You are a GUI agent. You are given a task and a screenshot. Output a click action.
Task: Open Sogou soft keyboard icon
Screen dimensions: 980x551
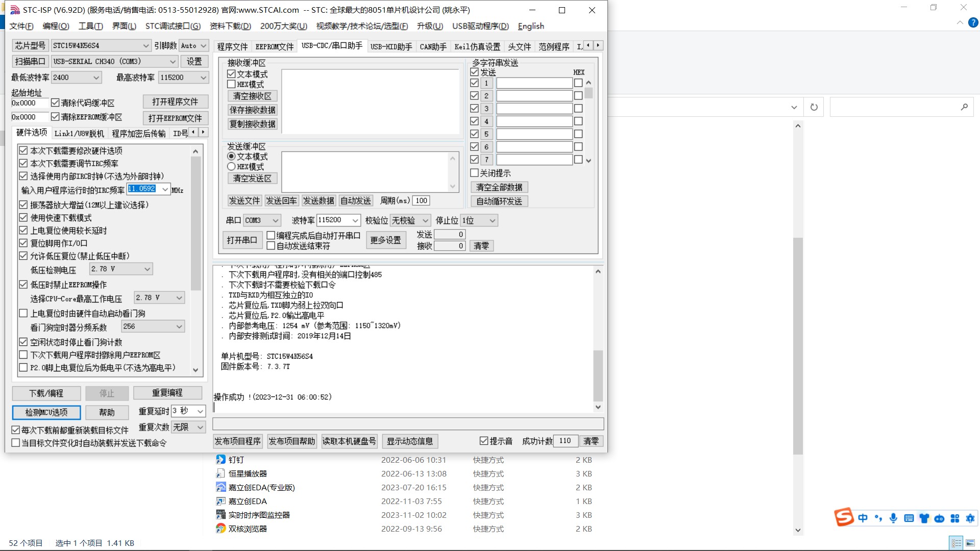[909, 518]
